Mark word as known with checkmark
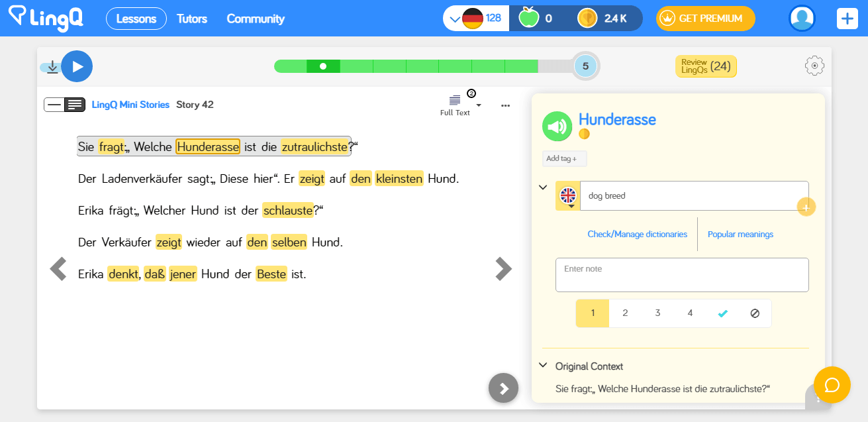868x422 pixels. (x=722, y=313)
